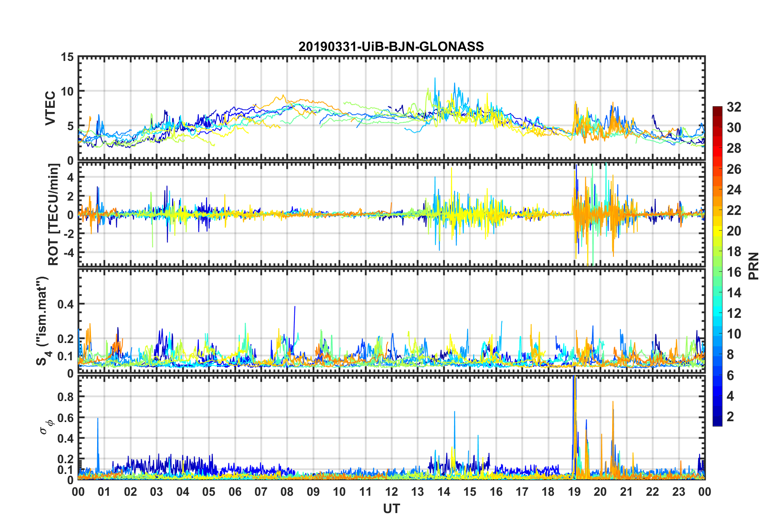Select the "4" tick on the PRN colorbar

pos(730,396)
